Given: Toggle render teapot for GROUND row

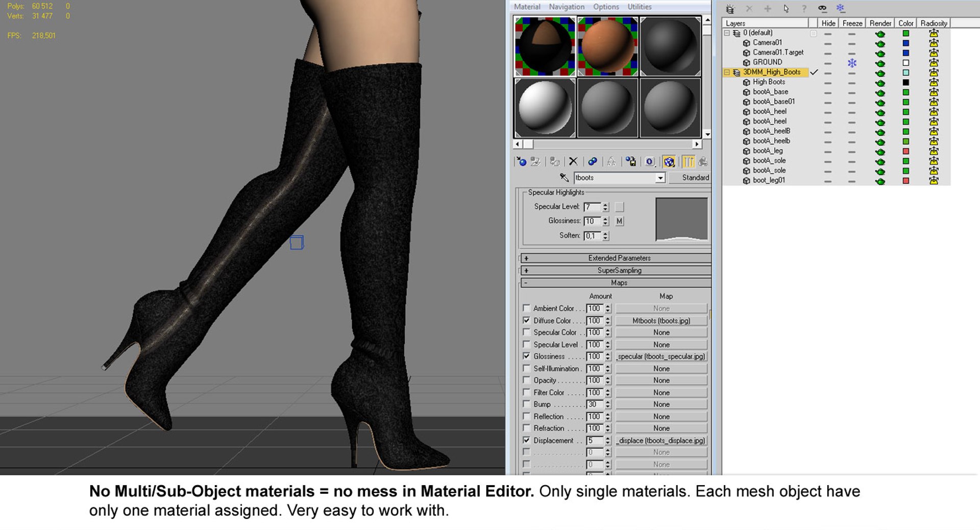Looking at the screenshot, I should pyautogui.click(x=880, y=63).
